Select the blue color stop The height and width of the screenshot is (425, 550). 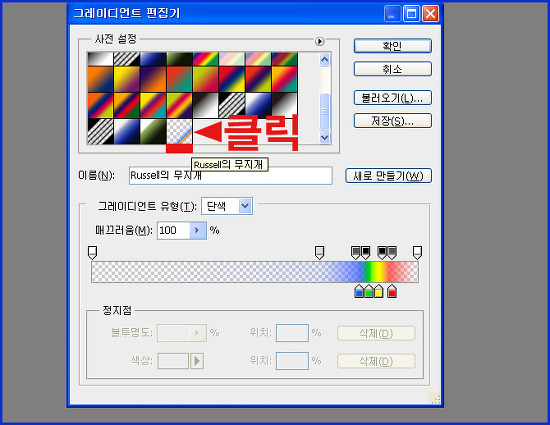click(x=359, y=291)
